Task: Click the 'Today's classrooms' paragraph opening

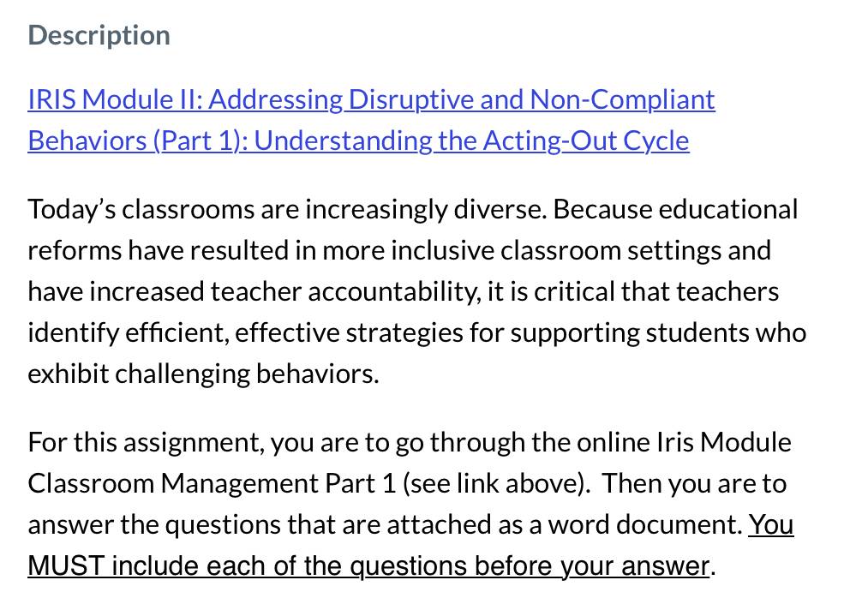Action: (x=141, y=210)
